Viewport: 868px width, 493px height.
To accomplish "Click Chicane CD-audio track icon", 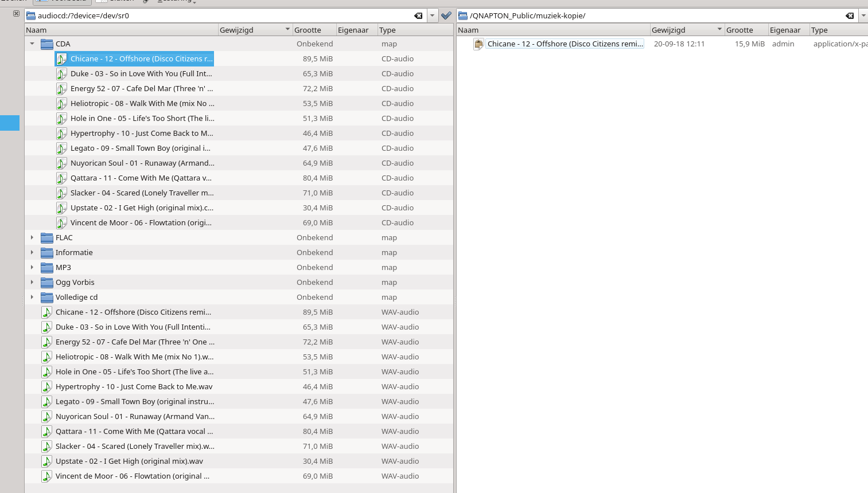I will pos(61,58).
